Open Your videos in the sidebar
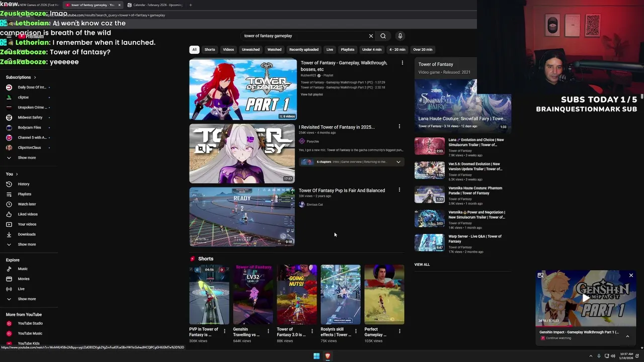Viewport: 644px width, 362px height. point(27,224)
